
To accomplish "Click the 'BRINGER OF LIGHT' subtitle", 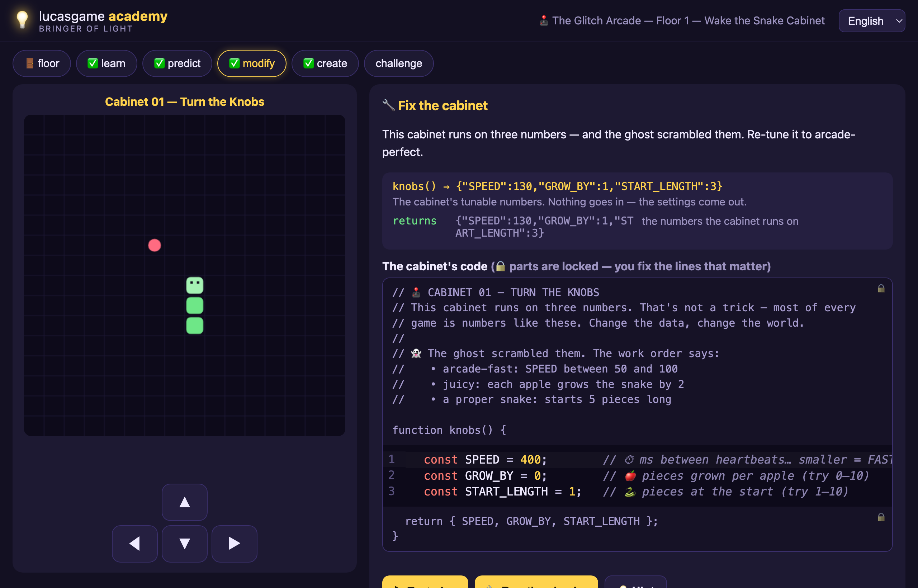I will (86, 29).
